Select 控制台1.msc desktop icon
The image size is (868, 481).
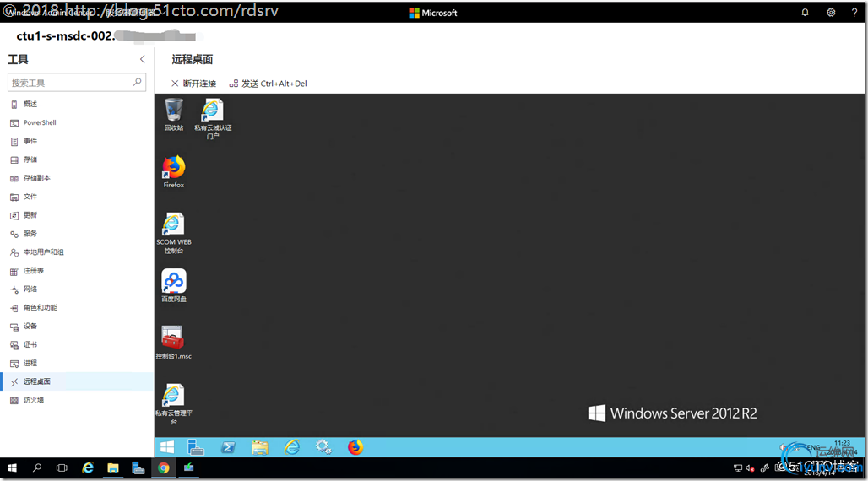tap(173, 343)
